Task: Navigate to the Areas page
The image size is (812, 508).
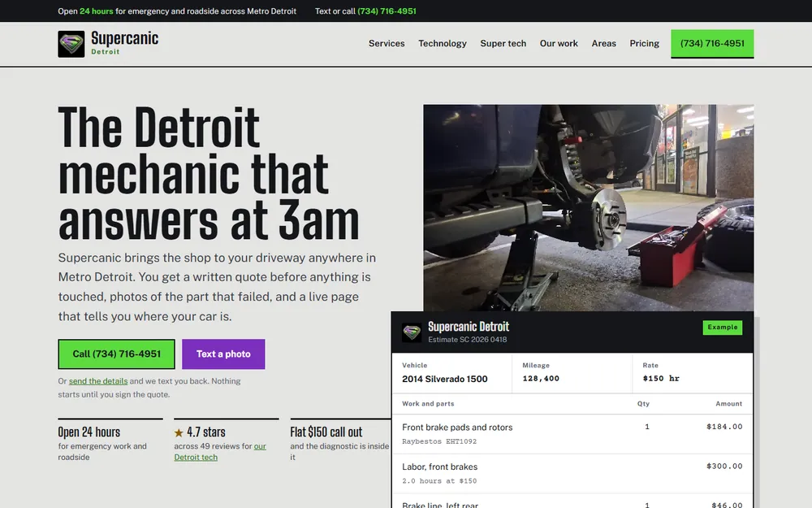Action: tap(604, 44)
